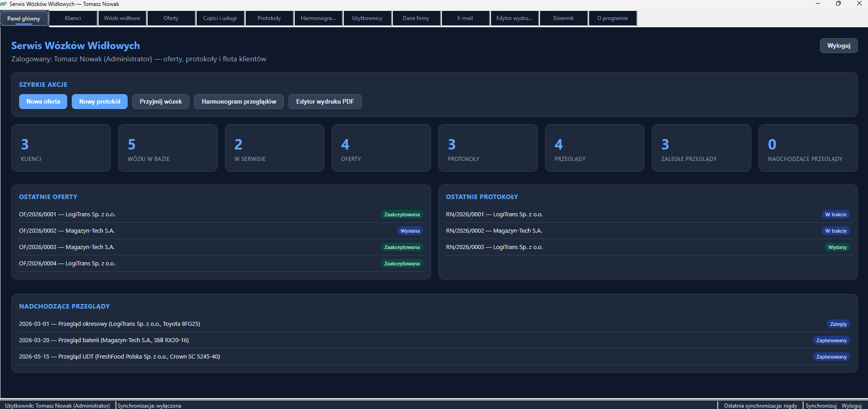868x409 pixels.
Task: Click Ostatnia synchronizacja status entry
Action: [760, 406]
